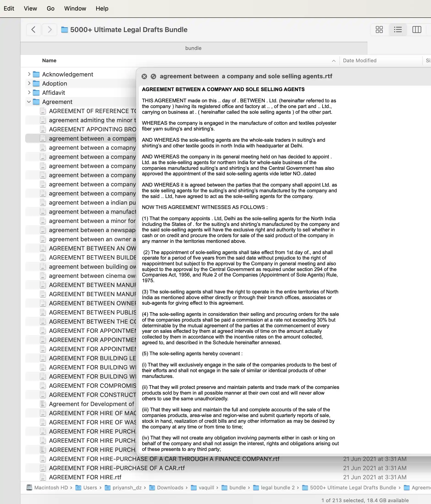
Task: Click the folder icon beside the window title
Action: click(x=65, y=30)
